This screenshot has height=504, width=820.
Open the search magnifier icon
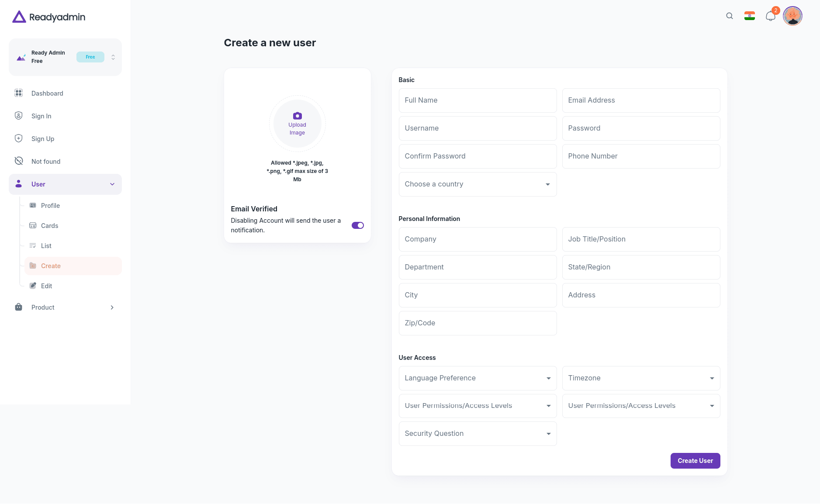tap(729, 16)
